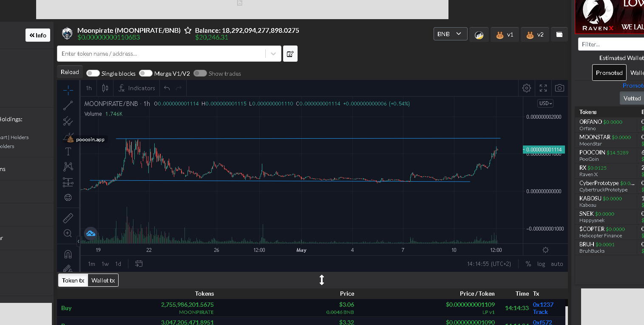Set chart range to 1w
Image resolution: width=644 pixels, height=325 pixels.
[105, 264]
